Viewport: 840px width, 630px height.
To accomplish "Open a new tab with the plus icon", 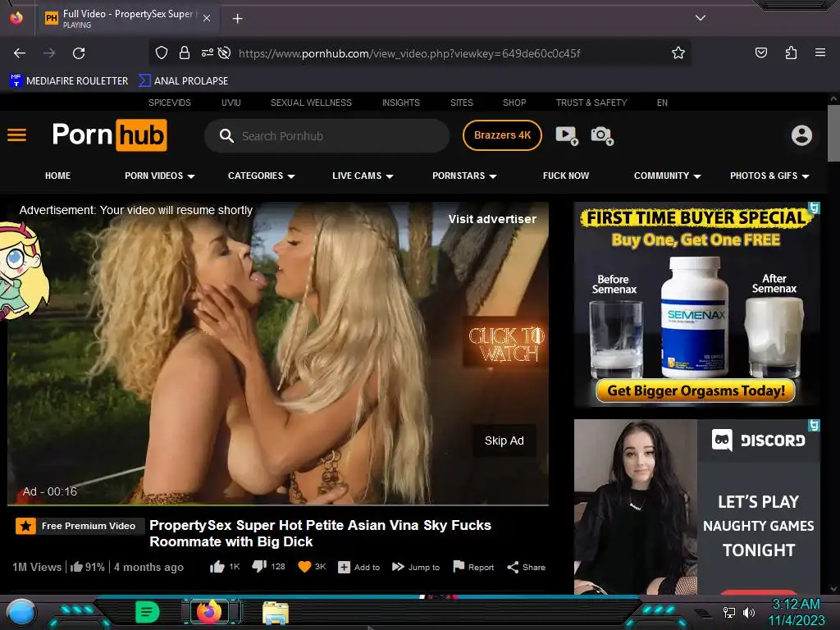I will (237, 19).
